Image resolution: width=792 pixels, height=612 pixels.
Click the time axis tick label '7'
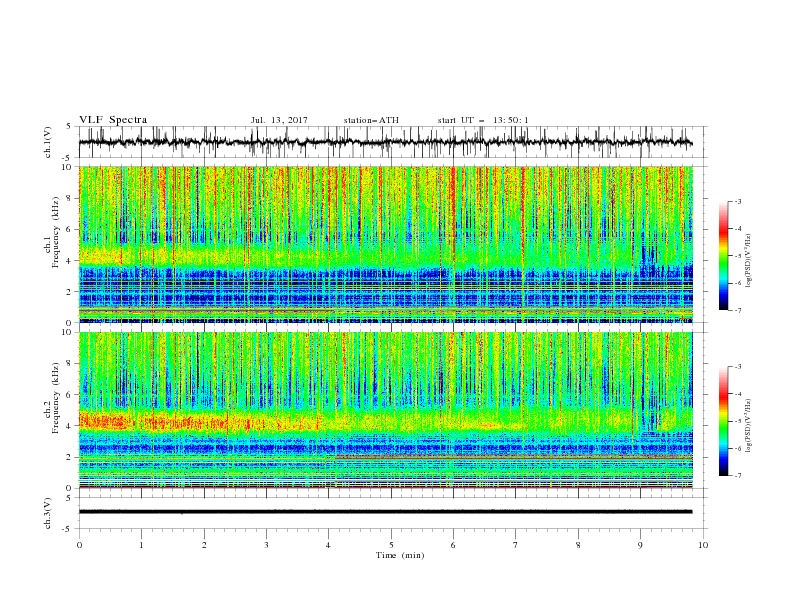(x=516, y=545)
